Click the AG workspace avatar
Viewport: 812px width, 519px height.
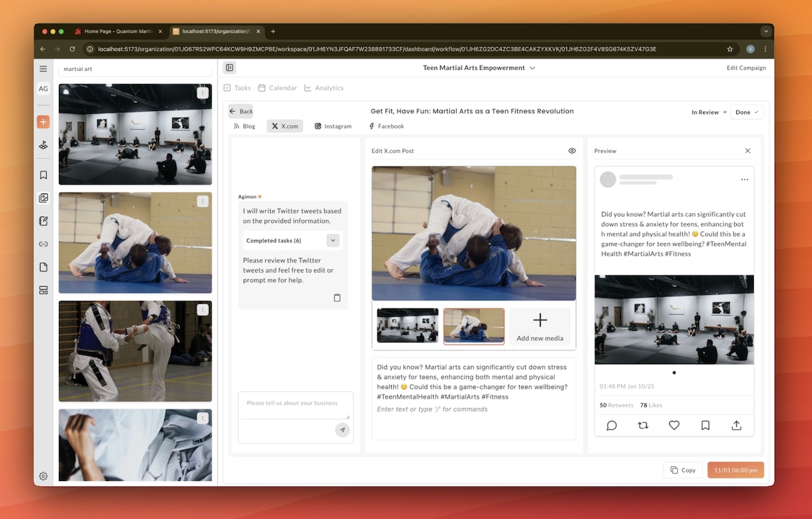pyautogui.click(x=43, y=89)
